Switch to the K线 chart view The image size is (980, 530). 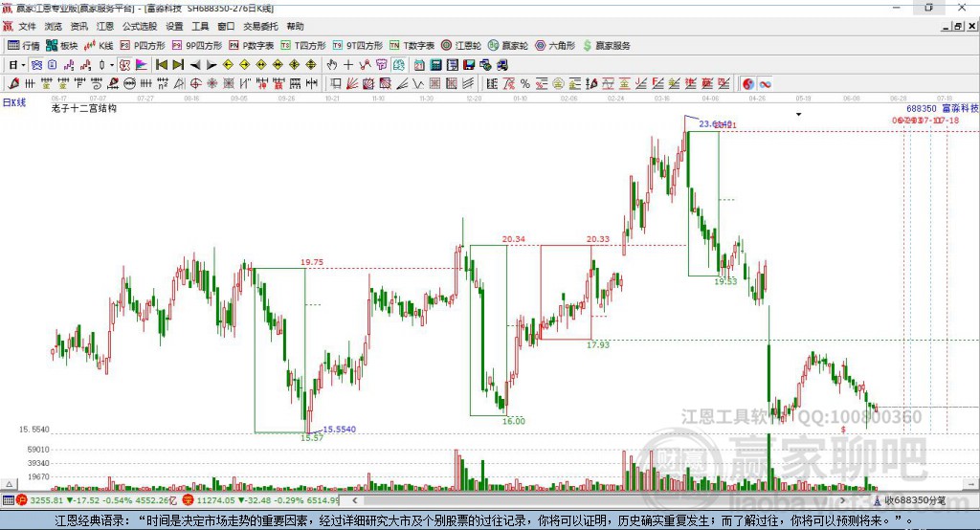pos(99,46)
